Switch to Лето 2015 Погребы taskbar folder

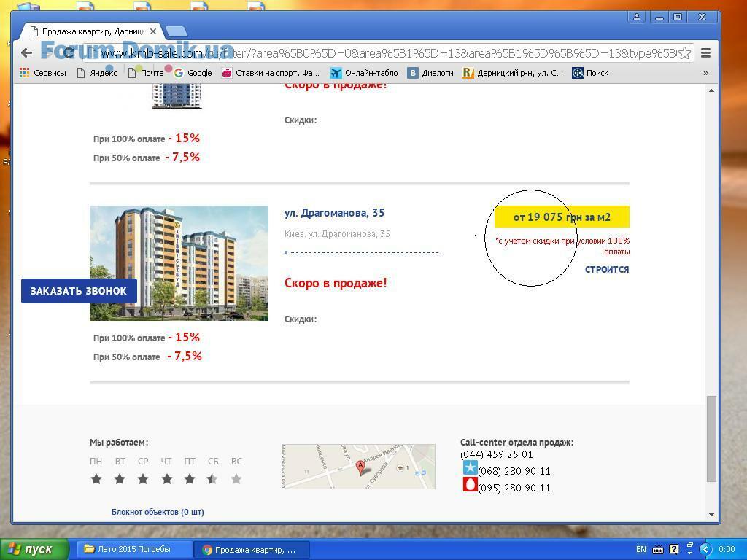coord(133,550)
